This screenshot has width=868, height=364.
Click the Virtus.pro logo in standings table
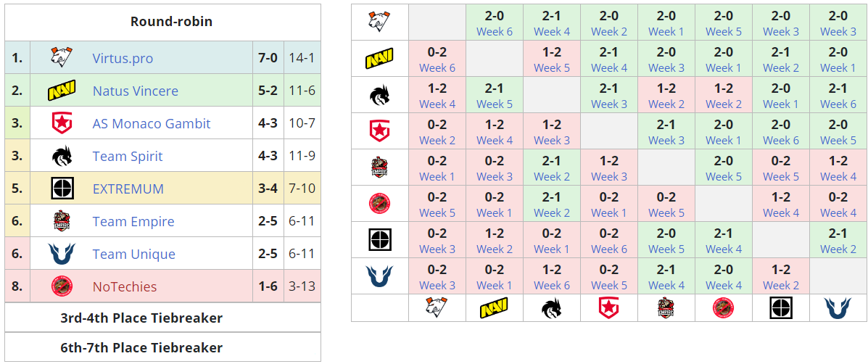pyautogui.click(x=62, y=58)
